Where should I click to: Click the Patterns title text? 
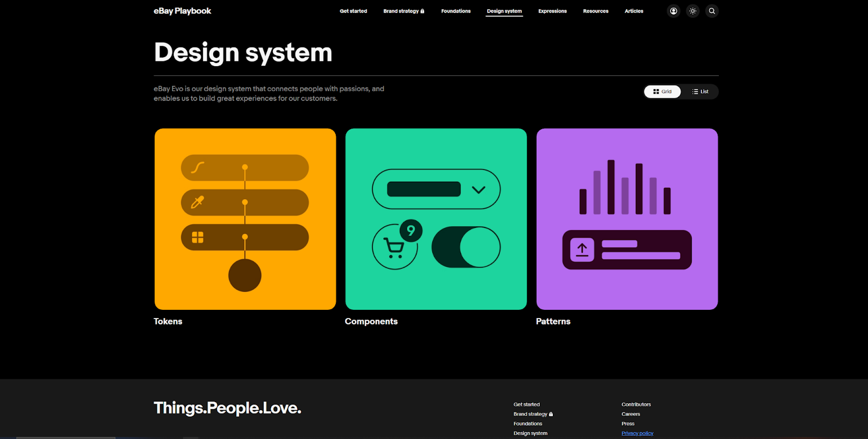click(x=553, y=321)
